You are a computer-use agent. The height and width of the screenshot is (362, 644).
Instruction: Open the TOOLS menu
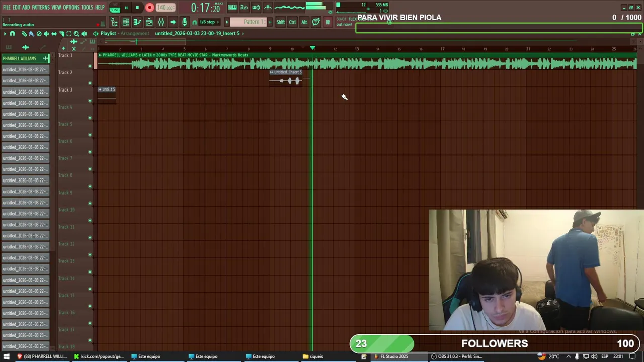[87, 7]
